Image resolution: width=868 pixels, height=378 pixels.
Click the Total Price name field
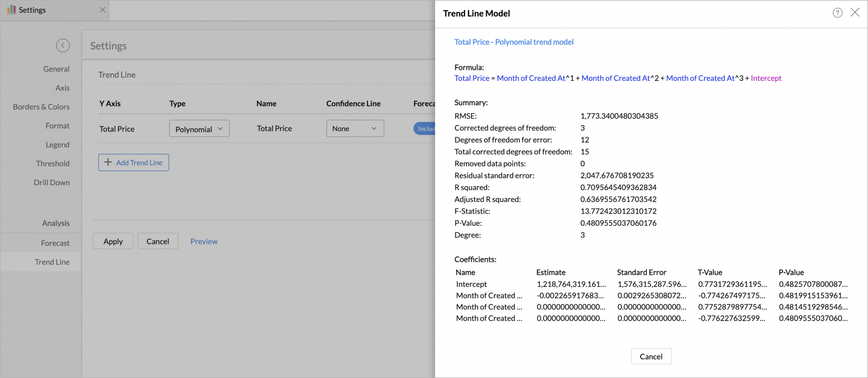point(274,129)
